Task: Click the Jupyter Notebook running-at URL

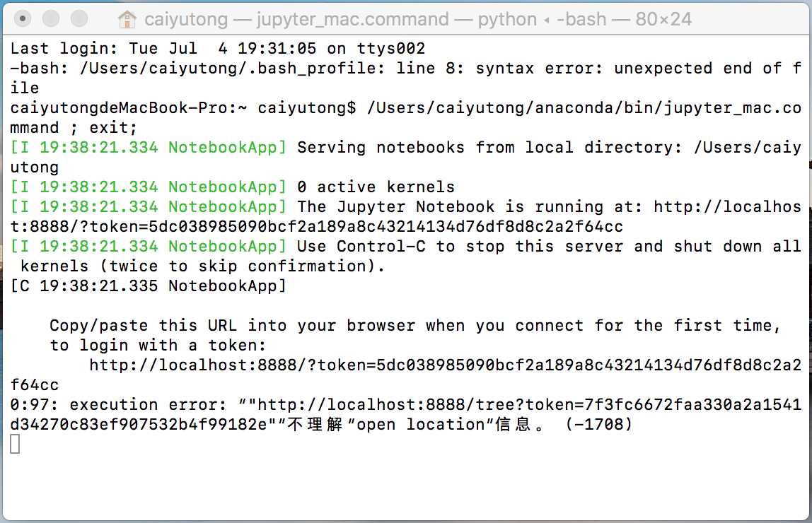Action: (x=405, y=216)
